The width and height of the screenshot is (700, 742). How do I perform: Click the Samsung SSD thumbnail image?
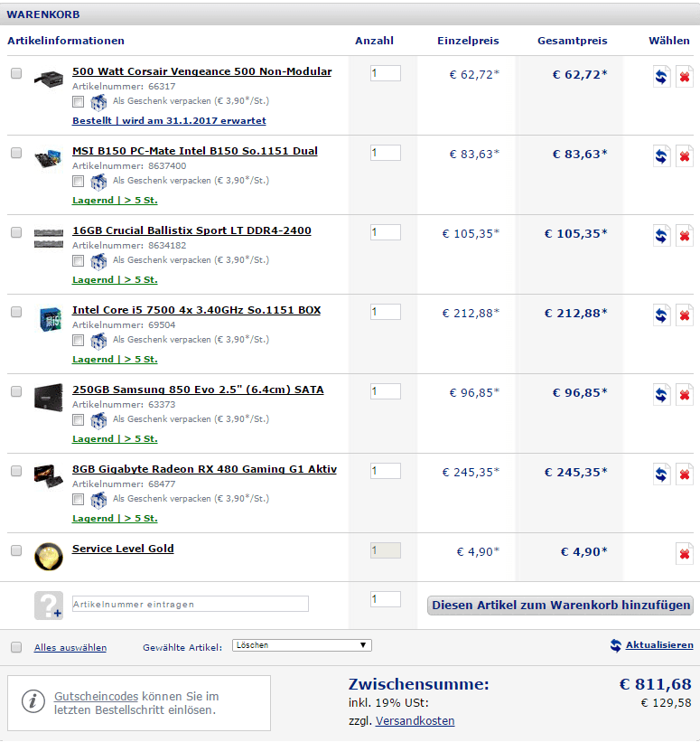click(49, 397)
